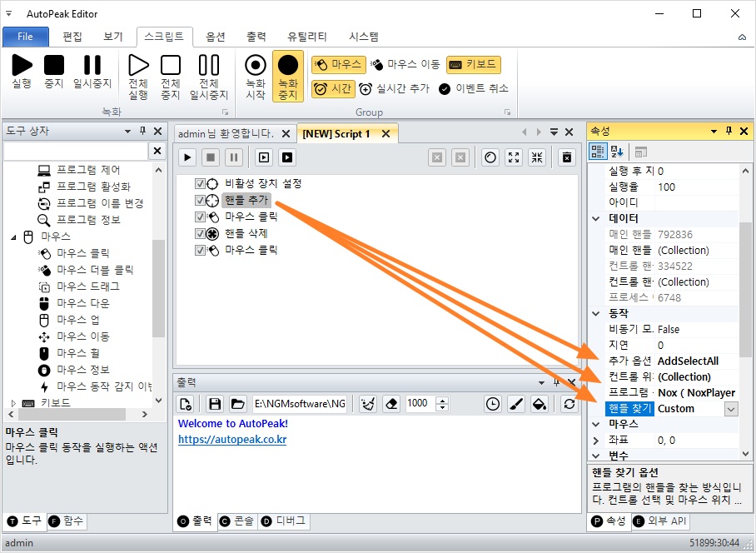The height and width of the screenshot is (553, 756).
Task: Select 프로그램 활성화 in toolbox
Action: coord(93,187)
